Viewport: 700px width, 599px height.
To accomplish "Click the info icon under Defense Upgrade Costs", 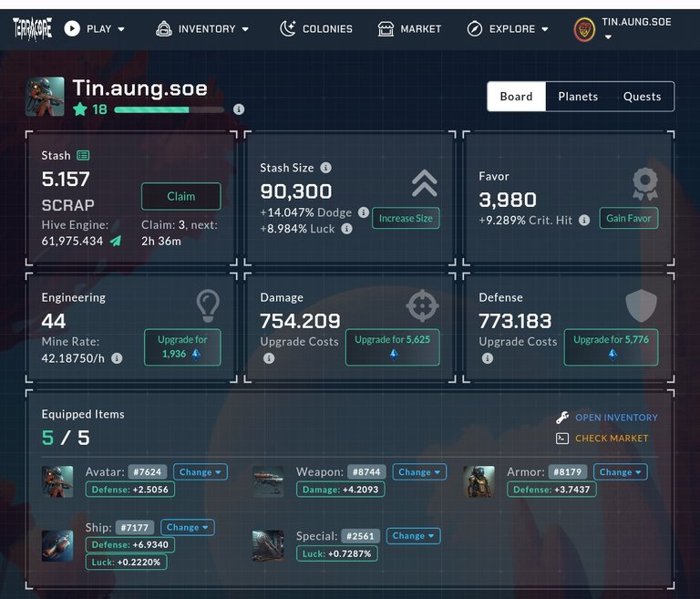I will click(x=488, y=358).
